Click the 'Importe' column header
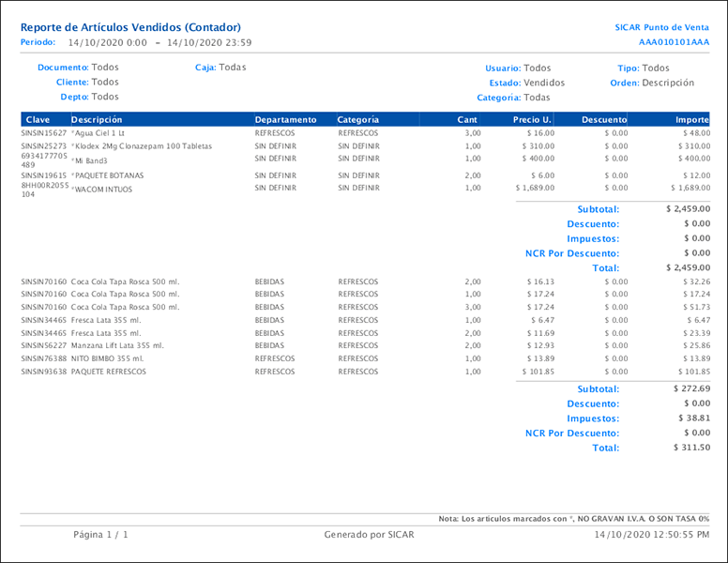Viewport: 728px width, 563px height. (692, 120)
